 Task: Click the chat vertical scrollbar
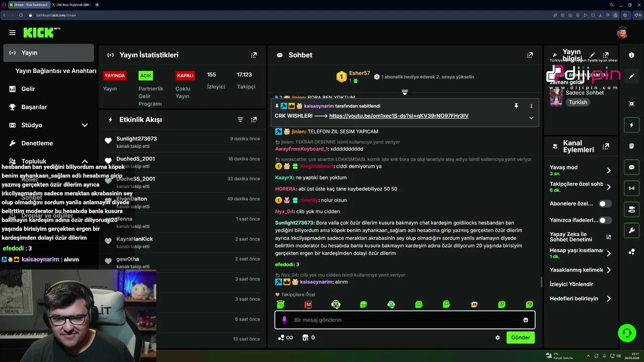point(541,282)
